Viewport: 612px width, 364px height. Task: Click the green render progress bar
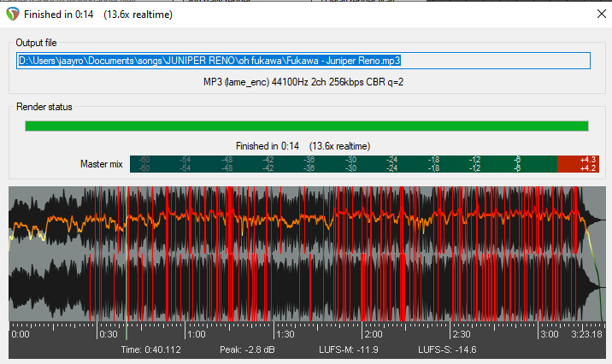click(307, 126)
